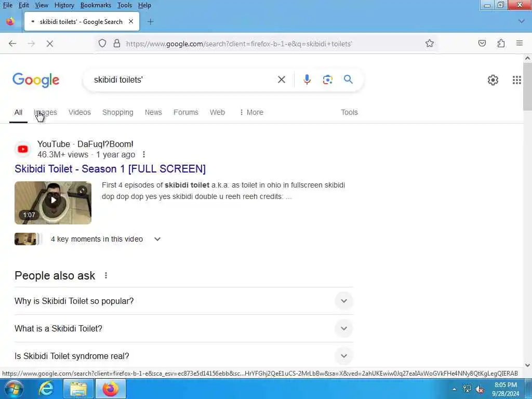The height and width of the screenshot is (399, 532).
Task: Open 'Skibidi Toilet - Season 1 [FULL SCREEN]' link
Action: coord(110,169)
